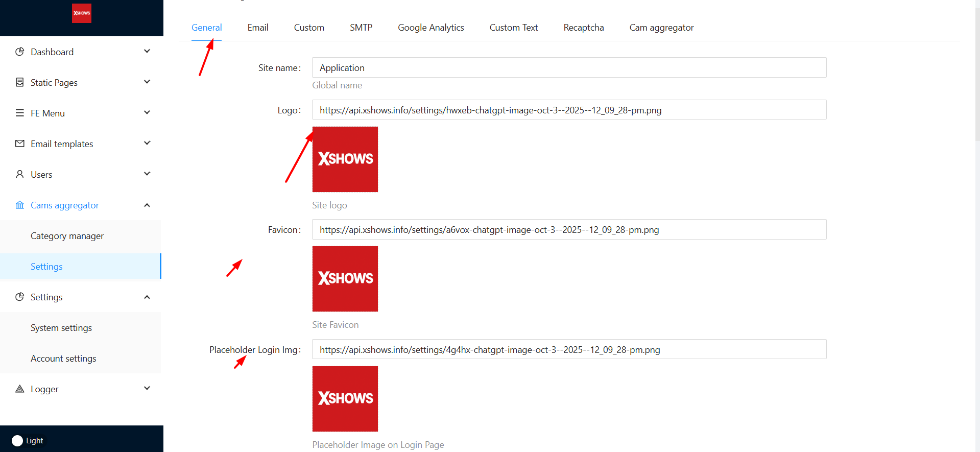This screenshot has height=452, width=980.
Task: Click the site logo preview image
Action: point(345,159)
